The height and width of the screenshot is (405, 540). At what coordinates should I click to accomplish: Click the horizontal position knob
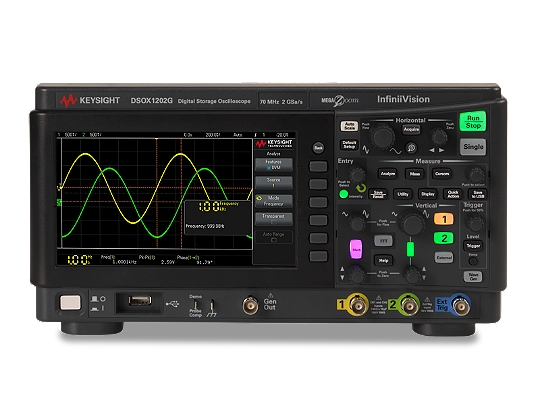[439, 137]
